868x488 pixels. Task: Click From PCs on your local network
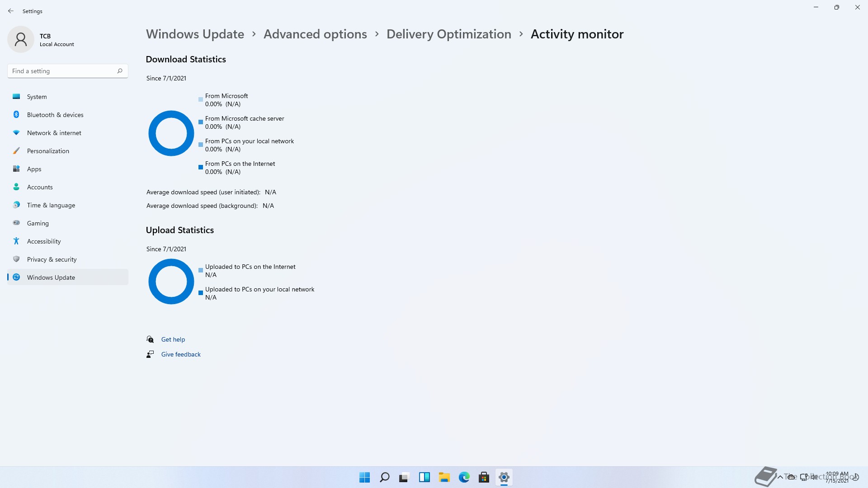(x=250, y=141)
